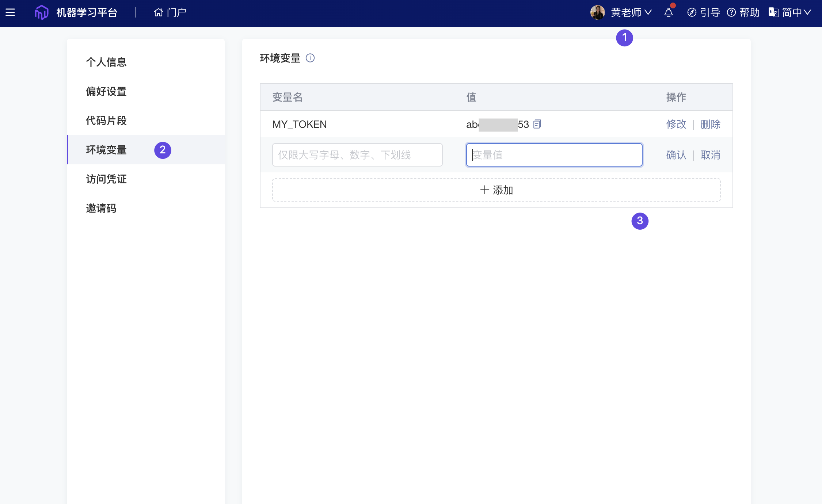Select 个人信息 in the sidebar

[x=106, y=62]
